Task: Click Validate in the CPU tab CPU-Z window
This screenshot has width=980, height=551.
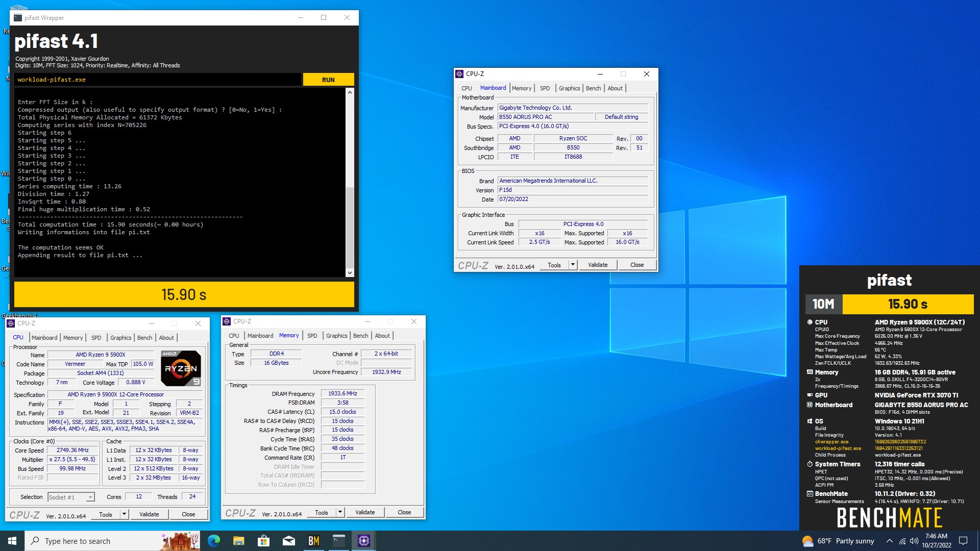Action: pos(149,514)
